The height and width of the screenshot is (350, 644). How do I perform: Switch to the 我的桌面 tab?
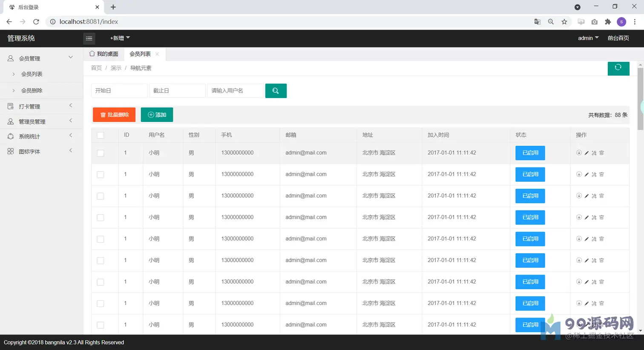click(104, 54)
